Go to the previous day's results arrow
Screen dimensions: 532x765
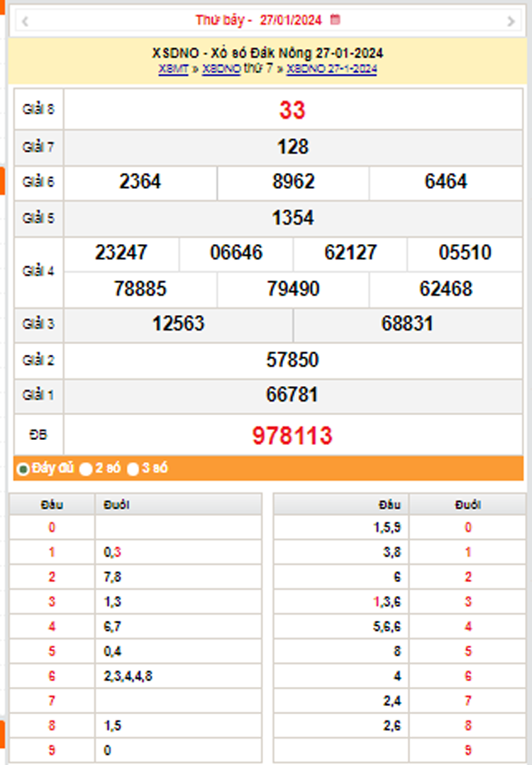[26, 21]
